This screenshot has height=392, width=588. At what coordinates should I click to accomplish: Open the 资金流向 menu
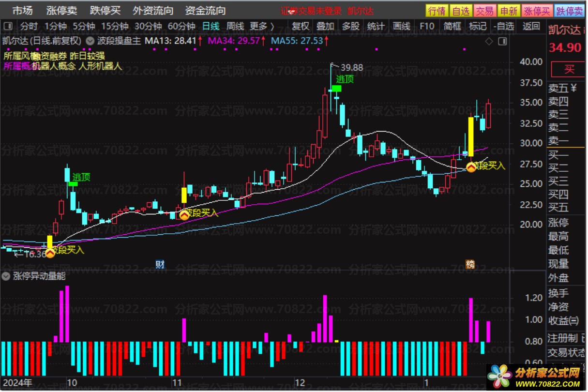pyautogui.click(x=205, y=11)
